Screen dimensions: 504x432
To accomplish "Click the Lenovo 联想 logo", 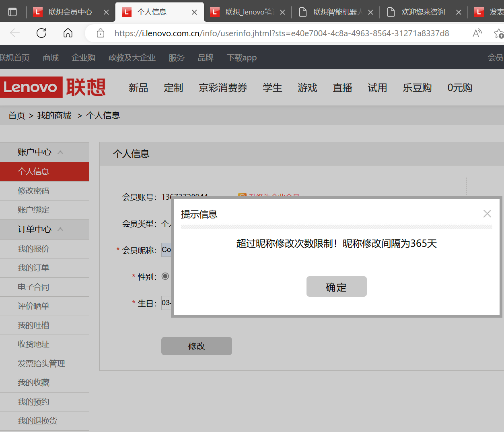I will click(53, 87).
